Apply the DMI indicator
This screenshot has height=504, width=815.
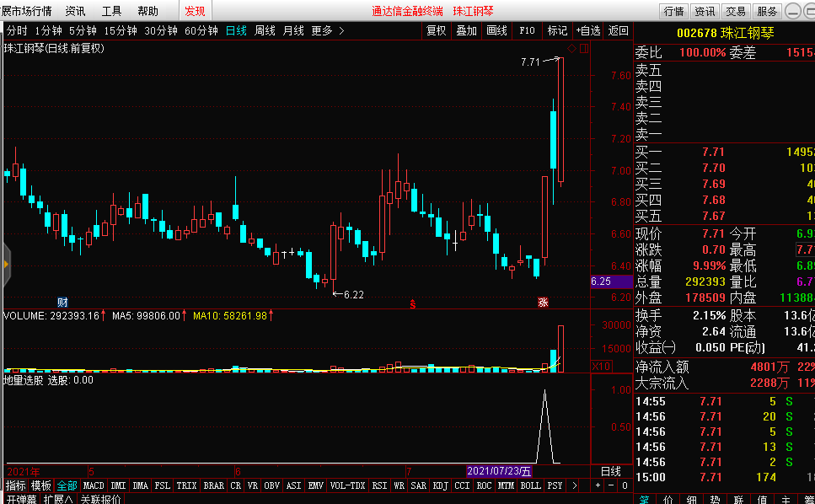pos(119,485)
